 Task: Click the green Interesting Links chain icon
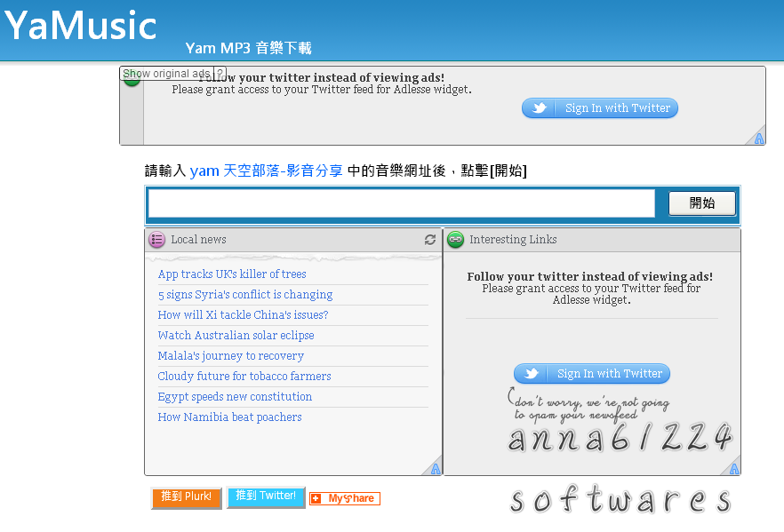click(x=455, y=240)
